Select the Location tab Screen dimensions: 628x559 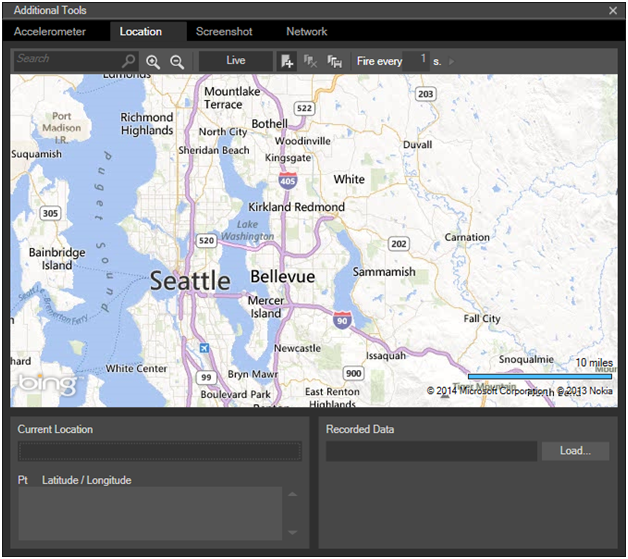tap(141, 32)
